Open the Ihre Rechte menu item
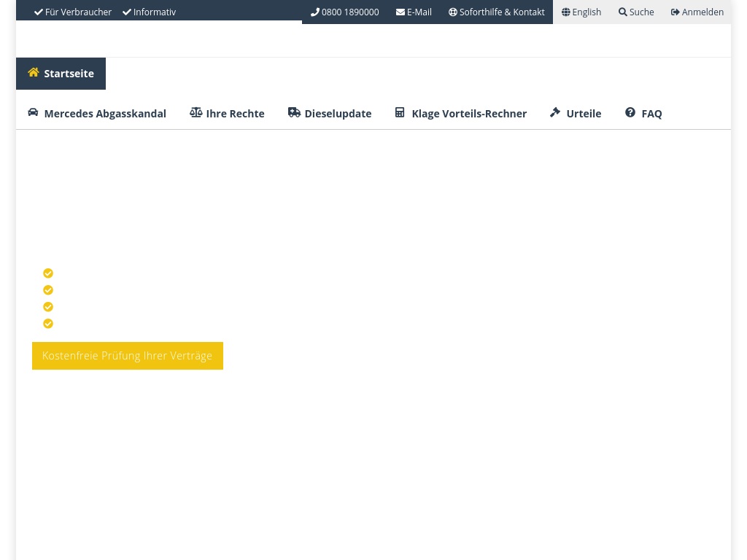This screenshot has height=560, width=747. [235, 114]
